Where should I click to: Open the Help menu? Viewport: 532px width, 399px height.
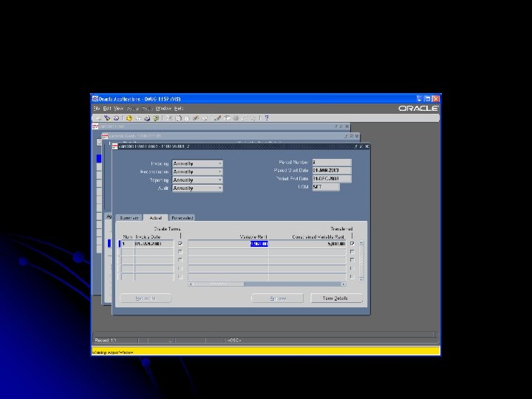tap(179, 109)
